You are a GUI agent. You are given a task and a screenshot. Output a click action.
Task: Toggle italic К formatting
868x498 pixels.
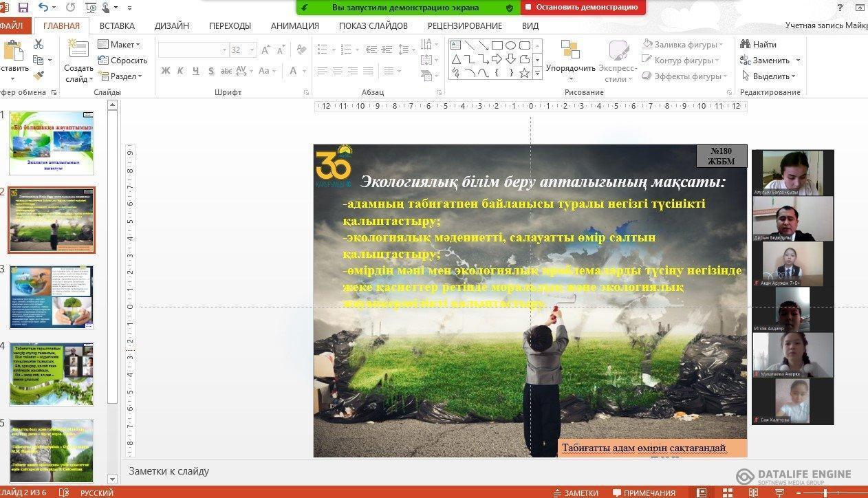[x=180, y=71]
